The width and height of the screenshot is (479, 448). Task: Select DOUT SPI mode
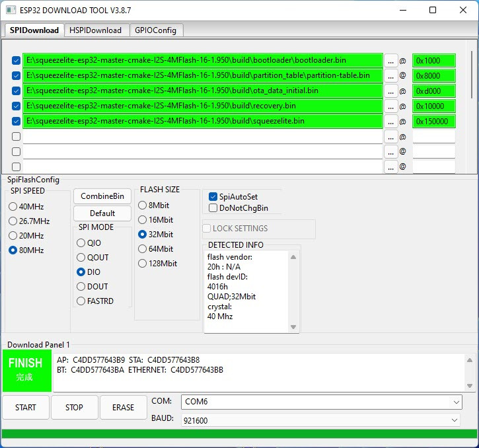pyautogui.click(x=92, y=287)
